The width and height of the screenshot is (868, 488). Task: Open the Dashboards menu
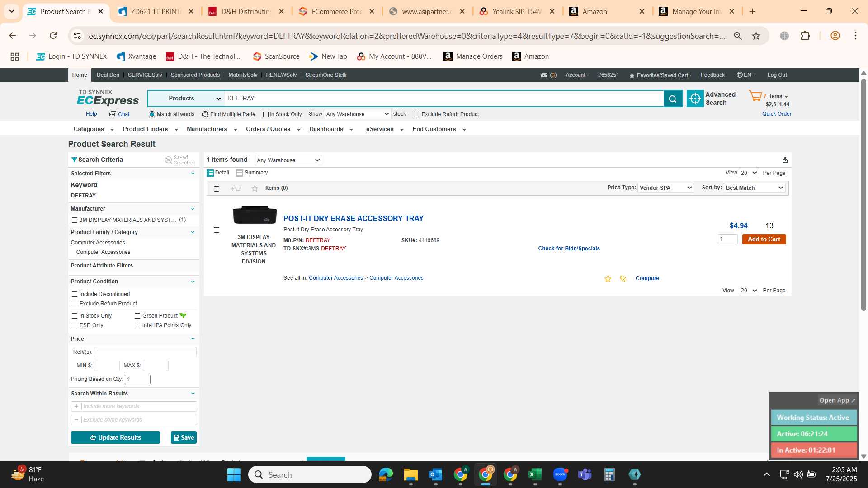(331, 129)
